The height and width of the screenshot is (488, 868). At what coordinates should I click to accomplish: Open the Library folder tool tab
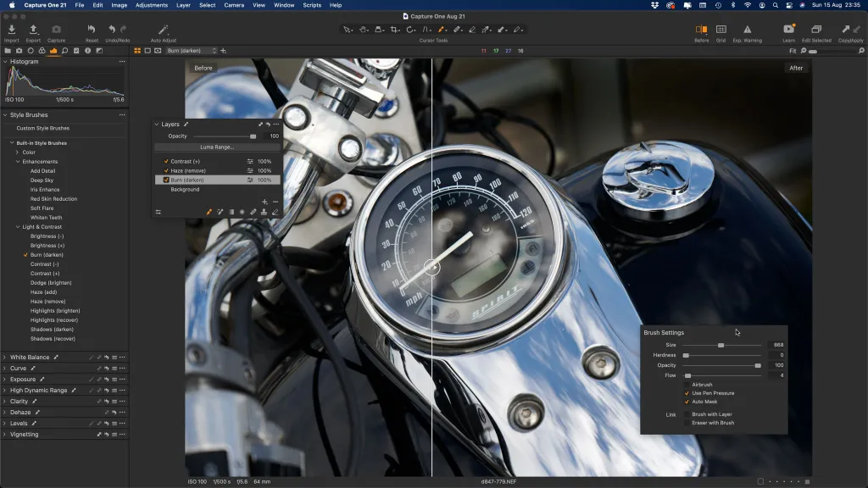tap(8, 50)
